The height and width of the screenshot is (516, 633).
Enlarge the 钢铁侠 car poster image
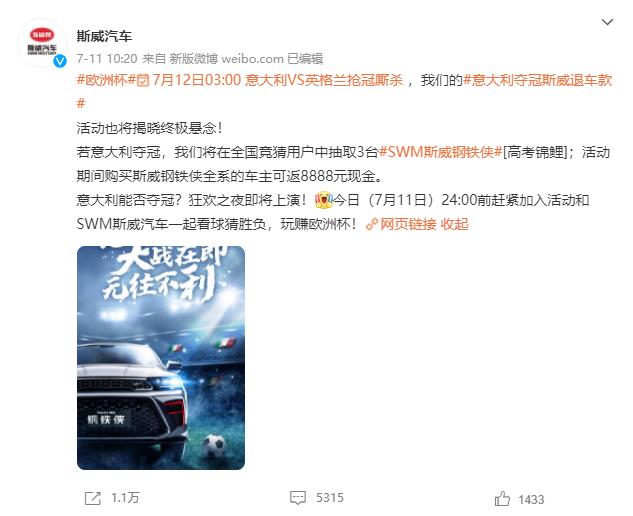tap(161, 358)
